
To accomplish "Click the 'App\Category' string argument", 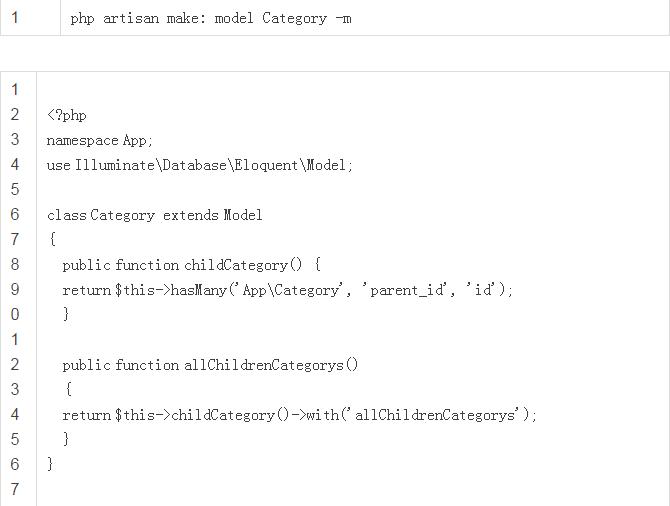I will pos(290,290).
